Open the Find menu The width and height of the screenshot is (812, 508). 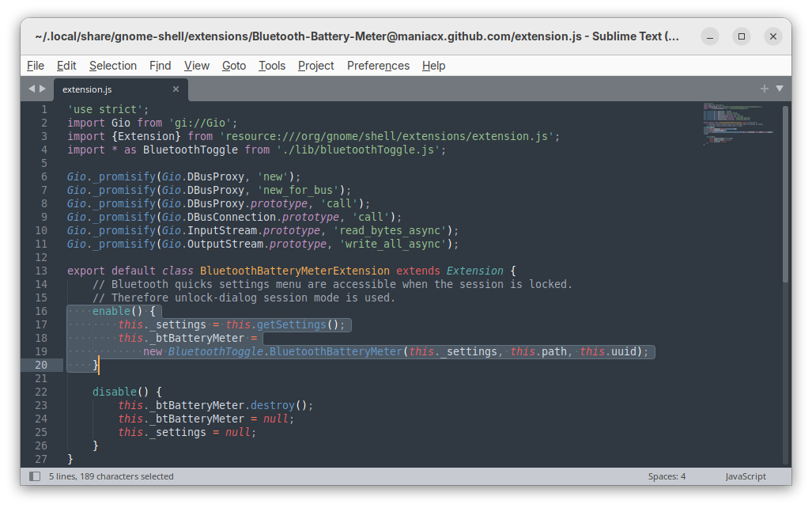pyautogui.click(x=160, y=66)
